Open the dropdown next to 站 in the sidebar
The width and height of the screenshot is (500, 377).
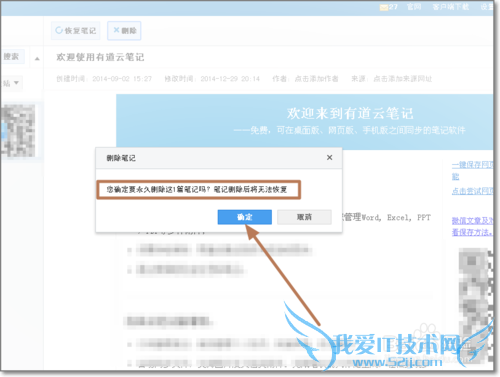click(16, 83)
